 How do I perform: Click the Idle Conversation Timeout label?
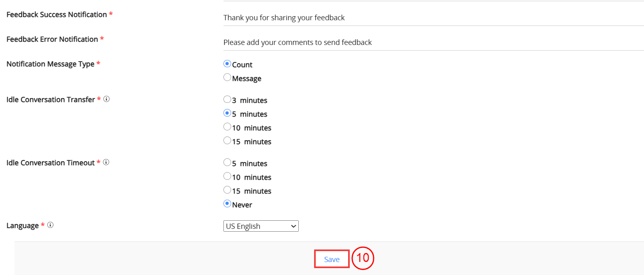coord(51,163)
